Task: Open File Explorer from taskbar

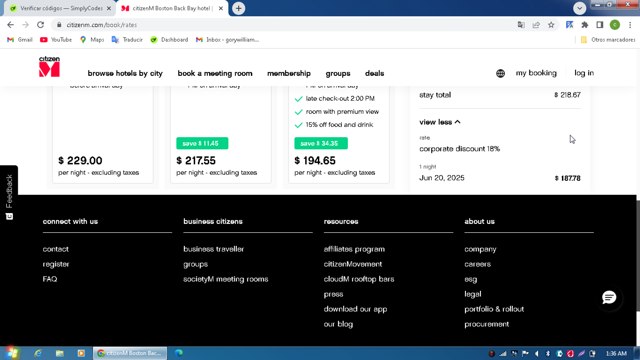Action: 60,353
